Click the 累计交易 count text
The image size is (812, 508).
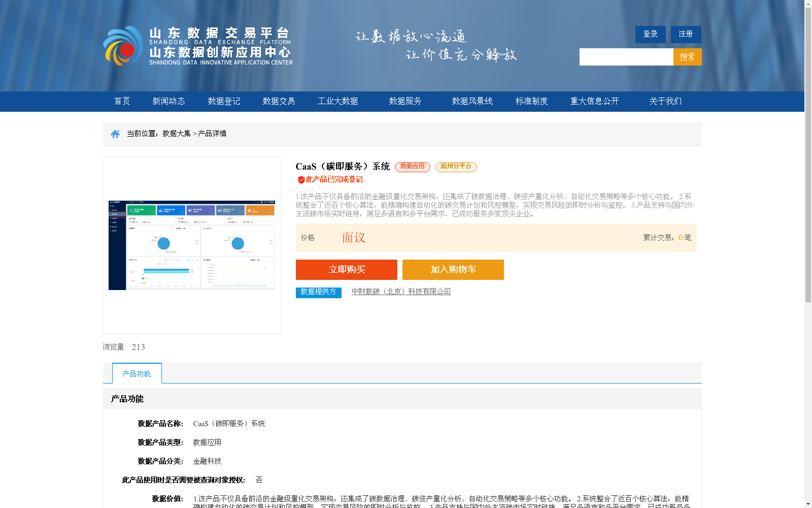click(x=667, y=238)
